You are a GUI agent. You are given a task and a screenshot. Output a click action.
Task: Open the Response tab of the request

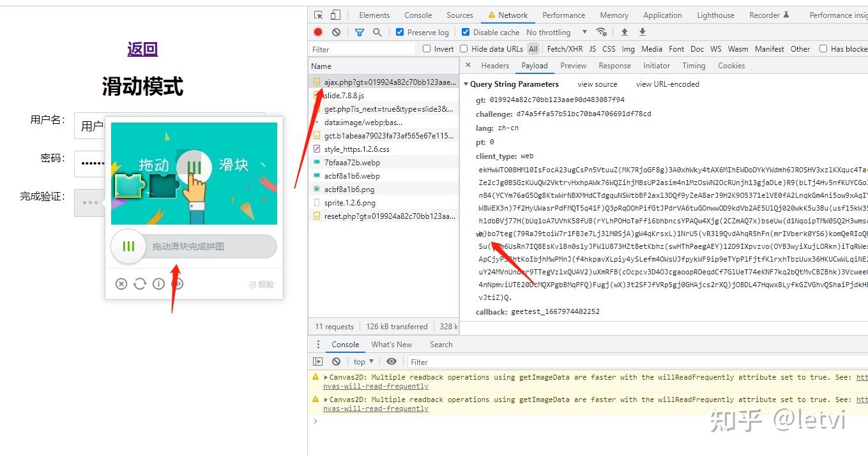[x=615, y=65]
